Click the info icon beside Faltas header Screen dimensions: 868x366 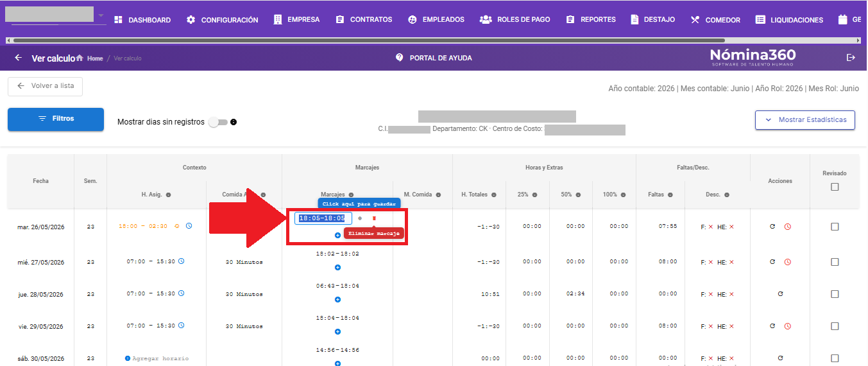coord(670,195)
